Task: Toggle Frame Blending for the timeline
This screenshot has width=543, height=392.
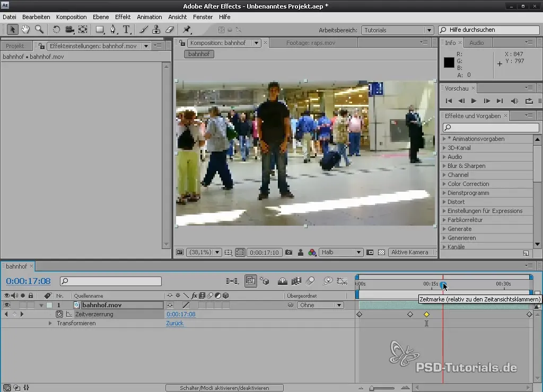Action: [x=296, y=281]
